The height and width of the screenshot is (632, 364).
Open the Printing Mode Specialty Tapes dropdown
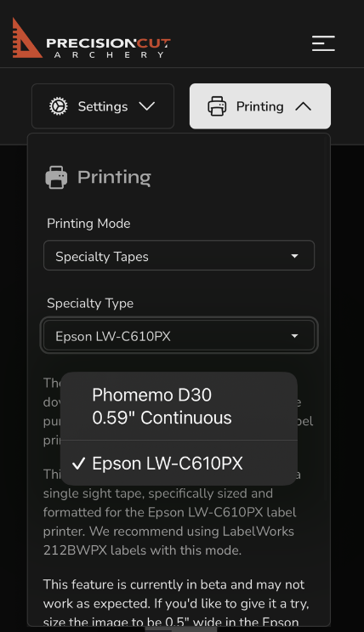coord(179,255)
